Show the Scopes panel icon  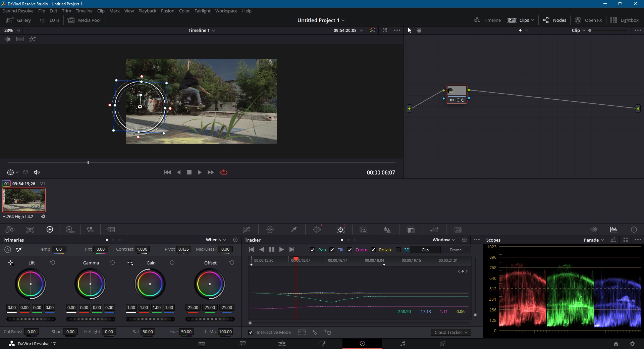(x=614, y=230)
